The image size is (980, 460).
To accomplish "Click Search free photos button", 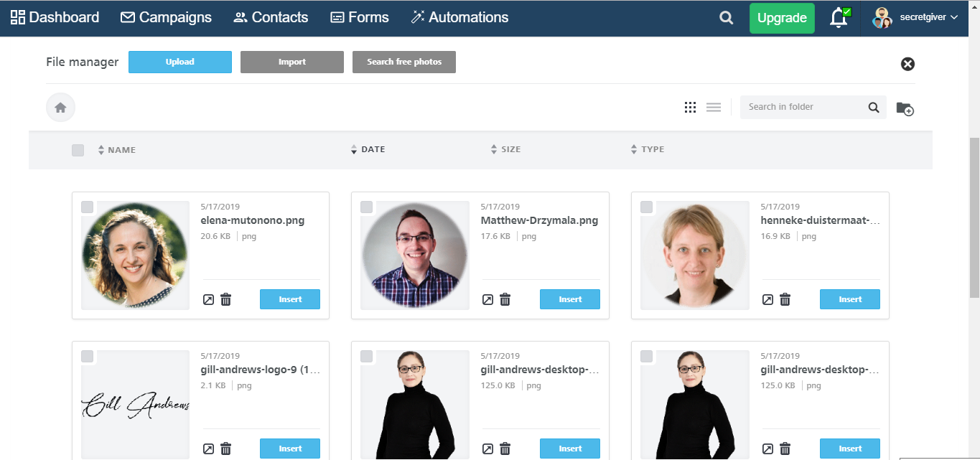I will 404,62.
